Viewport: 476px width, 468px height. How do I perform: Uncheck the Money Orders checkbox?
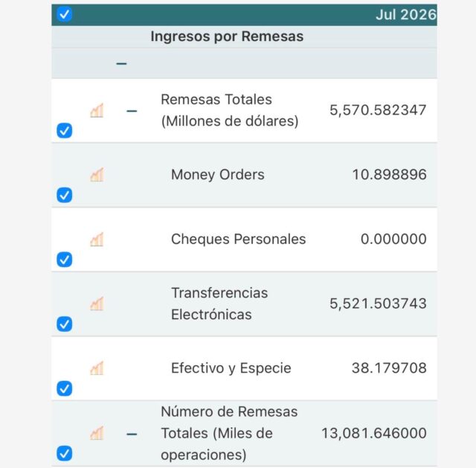(x=65, y=195)
